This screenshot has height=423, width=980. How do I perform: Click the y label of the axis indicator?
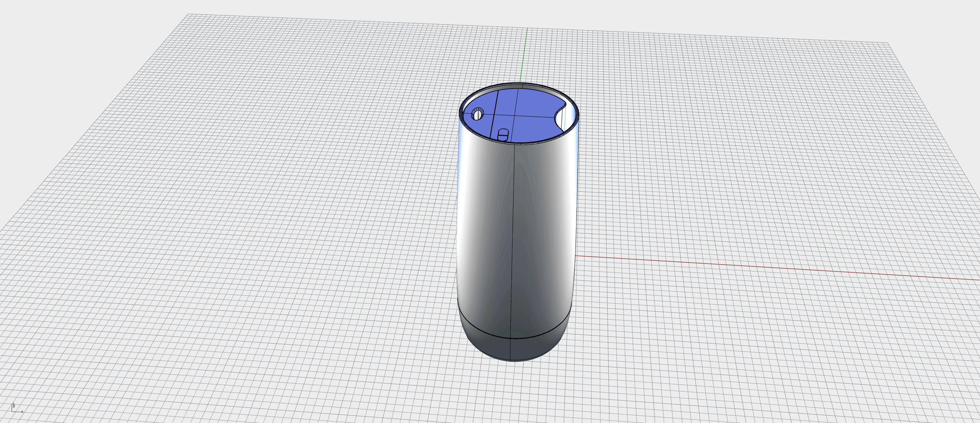click(x=14, y=407)
